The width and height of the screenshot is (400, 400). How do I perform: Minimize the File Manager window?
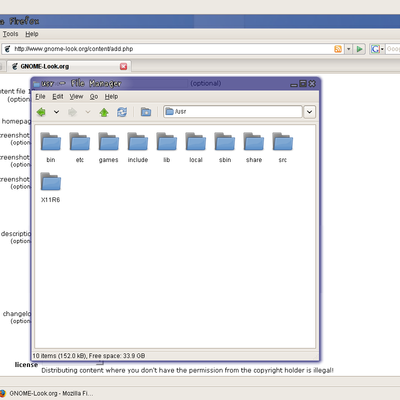coord(294,84)
